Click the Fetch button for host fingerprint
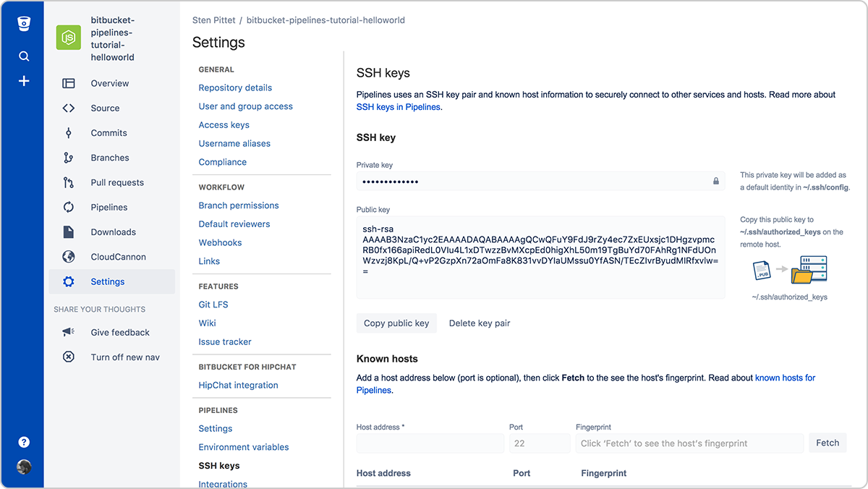Image resolution: width=868 pixels, height=489 pixels. (827, 443)
